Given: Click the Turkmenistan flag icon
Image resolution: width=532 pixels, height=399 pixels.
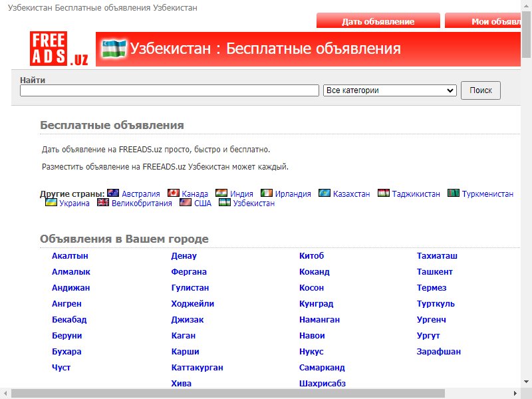Looking at the screenshot, I should 454,193.
